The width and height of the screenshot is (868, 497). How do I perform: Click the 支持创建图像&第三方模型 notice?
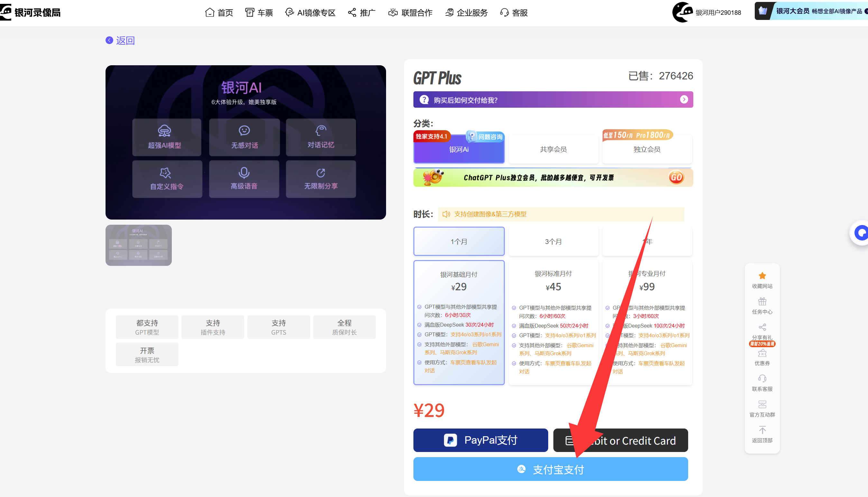pos(561,214)
